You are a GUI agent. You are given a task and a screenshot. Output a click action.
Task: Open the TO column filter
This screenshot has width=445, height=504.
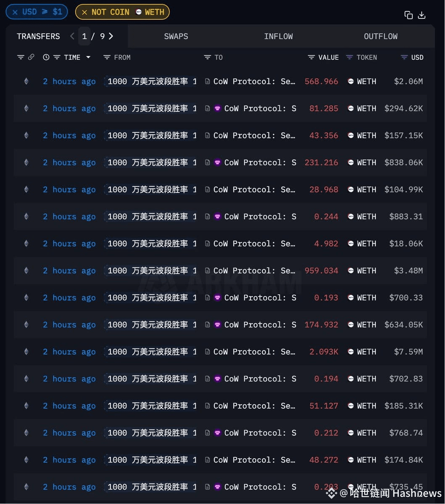[207, 57]
